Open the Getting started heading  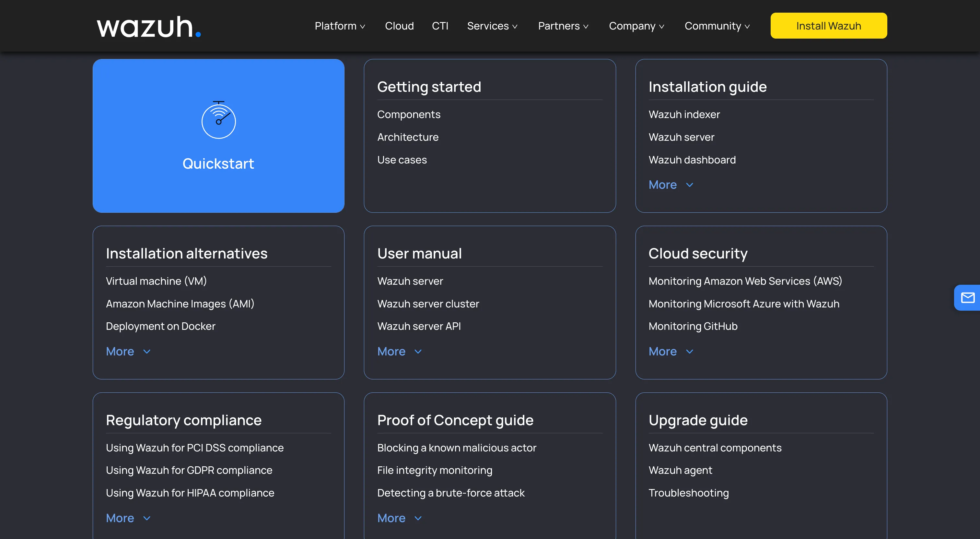(x=429, y=87)
